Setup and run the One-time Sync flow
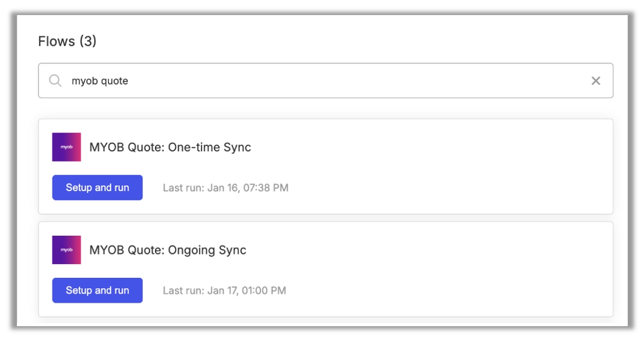 tap(97, 187)
